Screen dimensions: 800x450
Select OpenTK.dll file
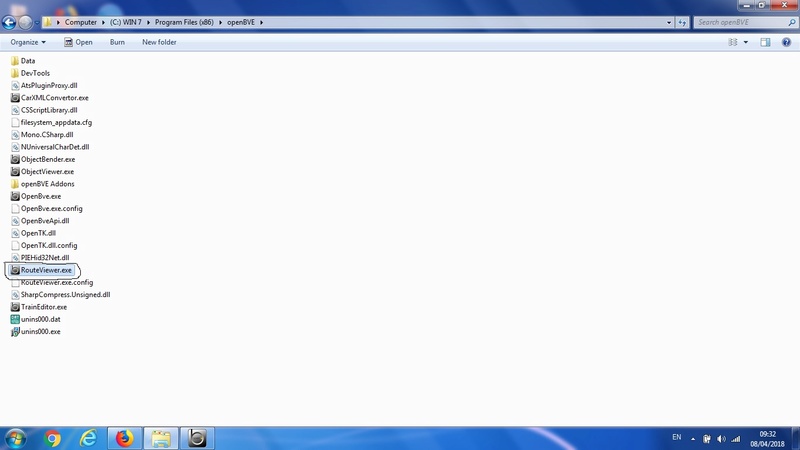[33, 233]
